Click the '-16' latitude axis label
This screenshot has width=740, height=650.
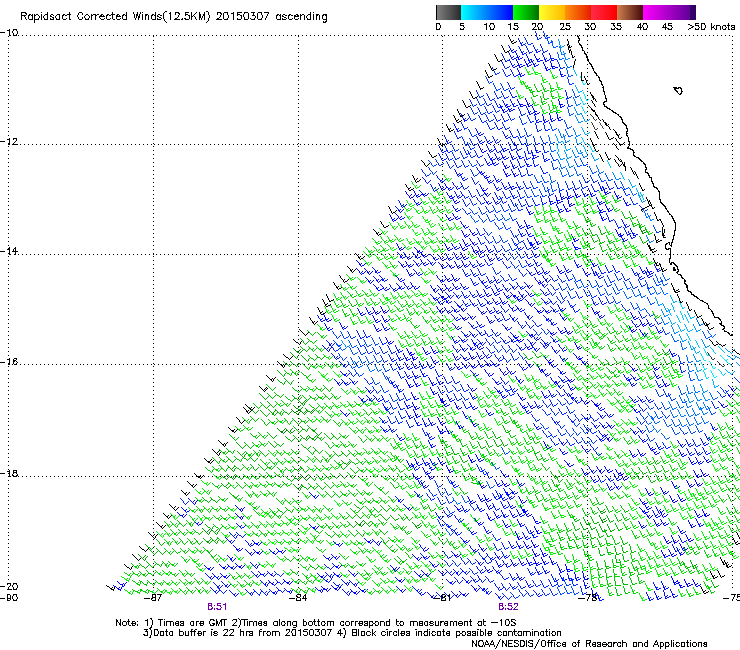[9, 362]
